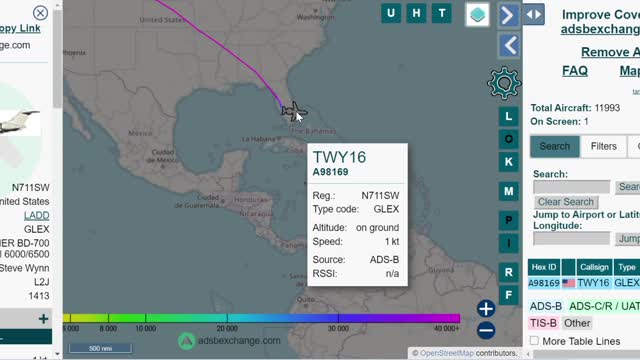This screenshot has height=360, width=640.
Task: Click the aircraft photo thumbnail
Action: click(20, 122)
